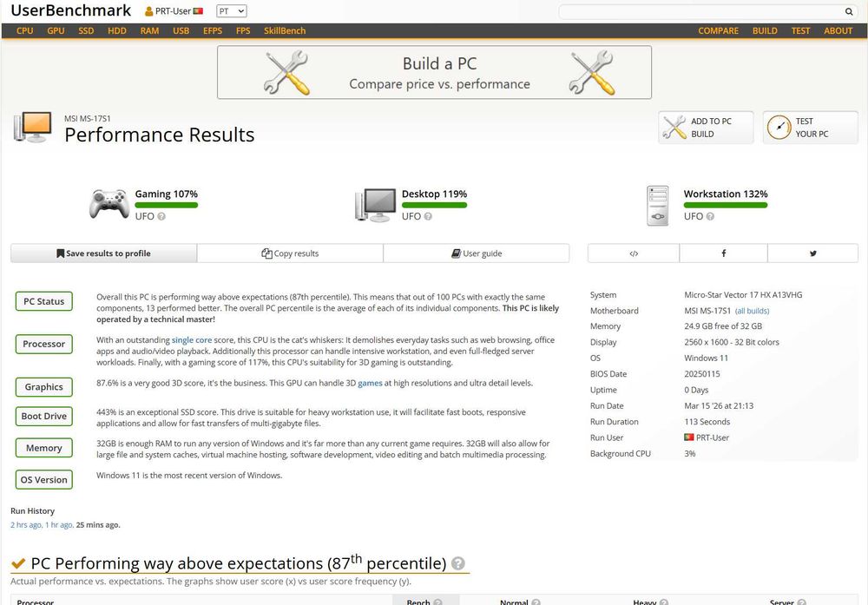The width and height of the screenshot is (868, 605).
Task: Click the PC Status button
Action: (43, 301)
